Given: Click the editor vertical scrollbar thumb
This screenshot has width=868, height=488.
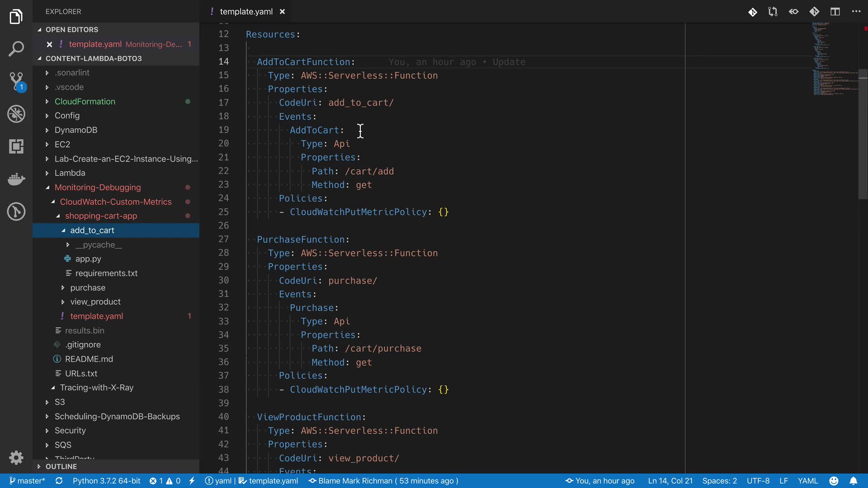Looking at the screenshot, I should 863,134.
